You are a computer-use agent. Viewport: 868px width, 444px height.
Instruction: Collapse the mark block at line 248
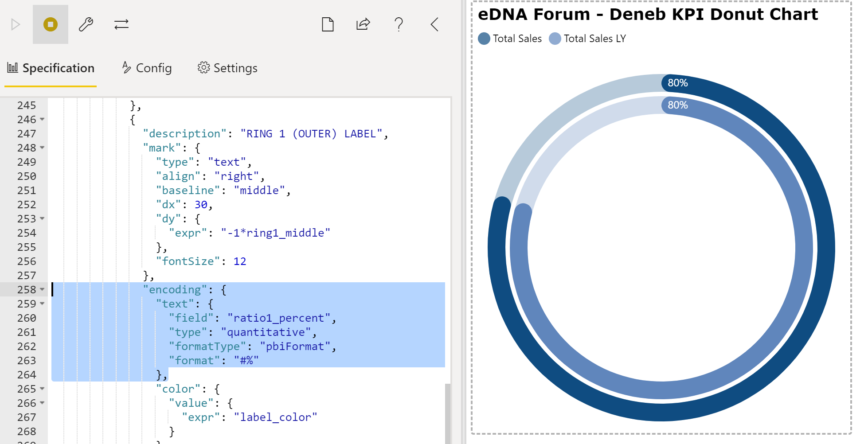(x=42, y=148)
